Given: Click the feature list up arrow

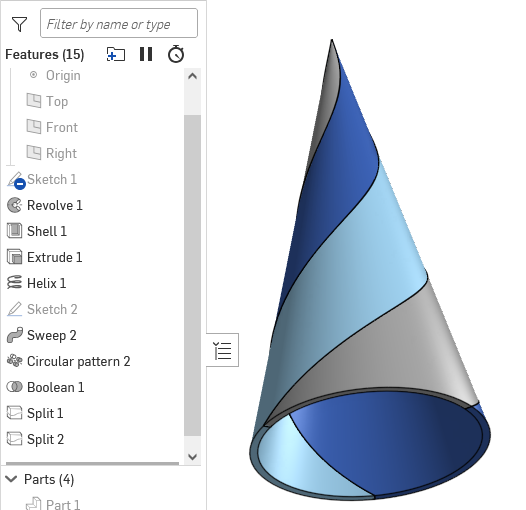Looking at the screenshot, I should click(x=193, y=76).
